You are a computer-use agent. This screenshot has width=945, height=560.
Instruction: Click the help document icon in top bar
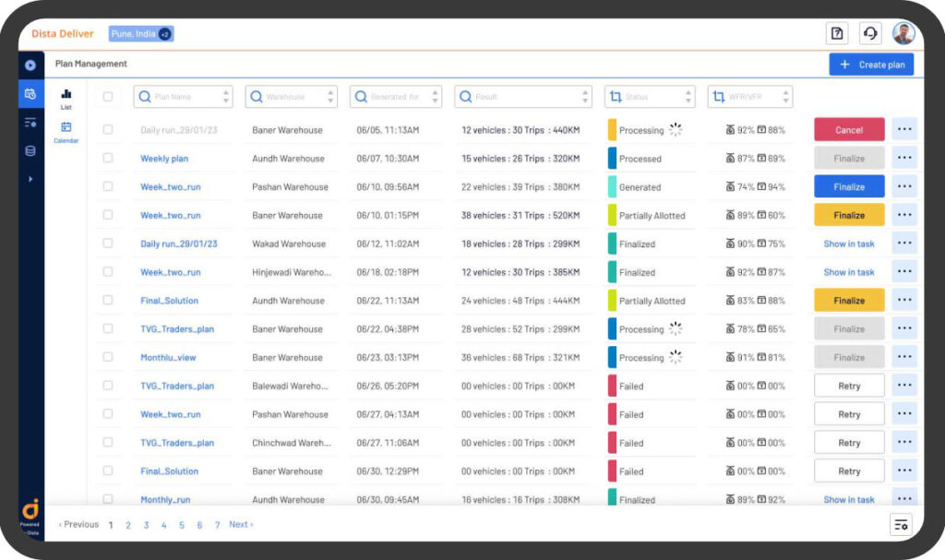(837, 32)
